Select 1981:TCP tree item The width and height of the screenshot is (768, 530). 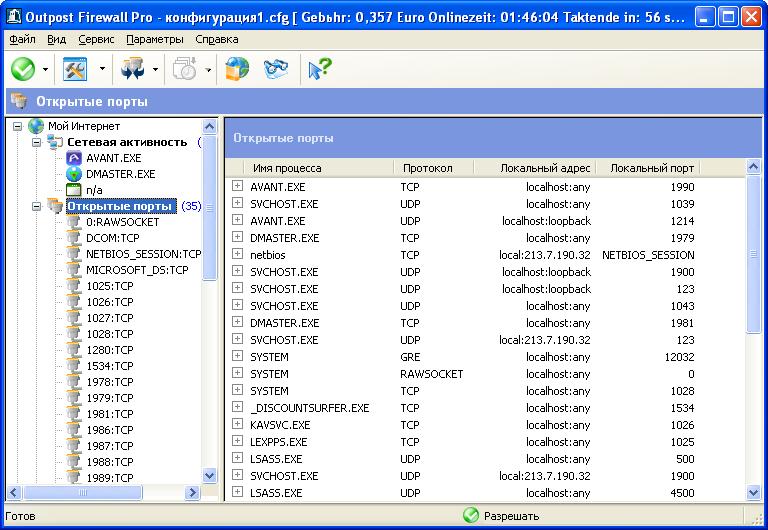click(110, 414)
